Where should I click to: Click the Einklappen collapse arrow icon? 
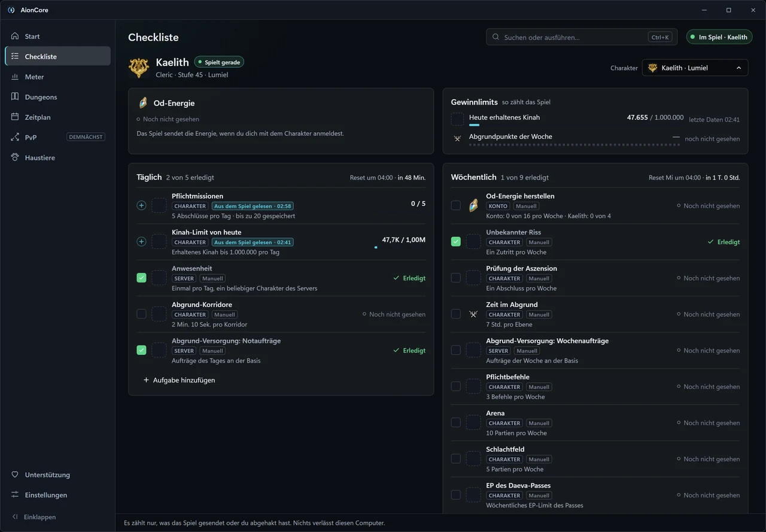pos(15,517)
